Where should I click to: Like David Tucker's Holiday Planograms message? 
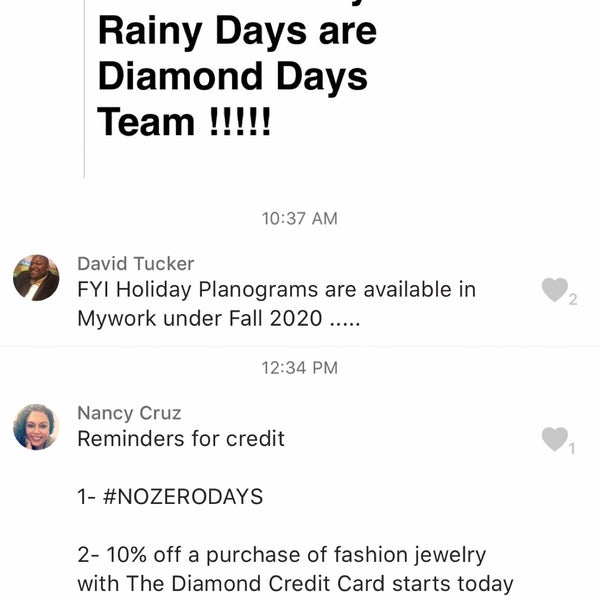pos(554,290)
